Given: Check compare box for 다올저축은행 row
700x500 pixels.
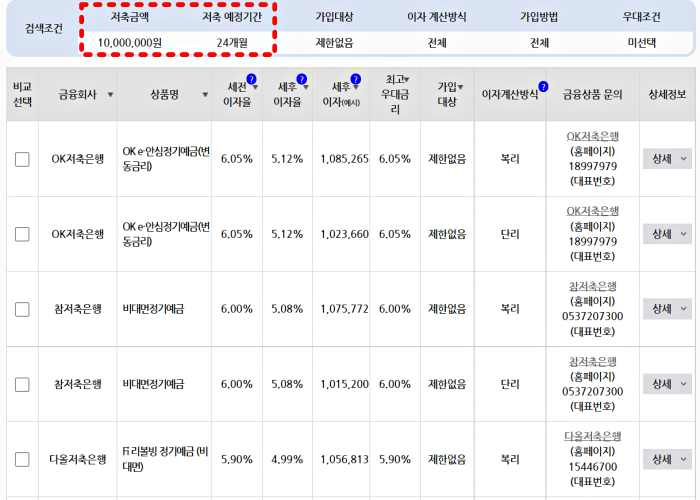Looking at the screenshot, I should pos(22,459).
